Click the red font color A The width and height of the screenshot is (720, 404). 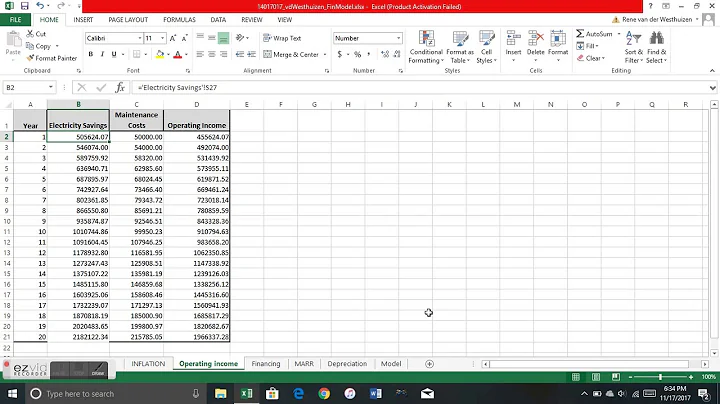click(178, 54)
